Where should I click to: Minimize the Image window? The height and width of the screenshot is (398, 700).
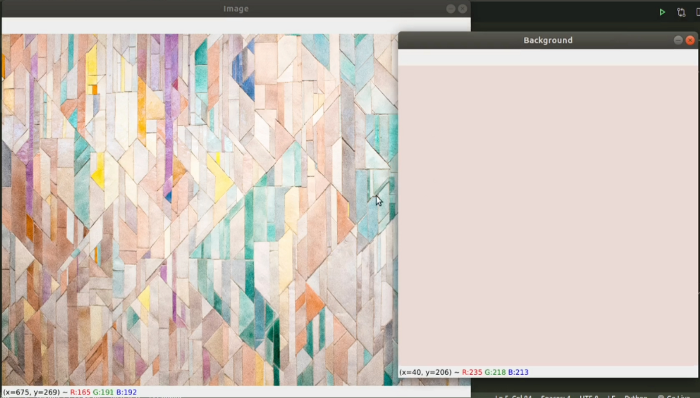pos(450,8)
